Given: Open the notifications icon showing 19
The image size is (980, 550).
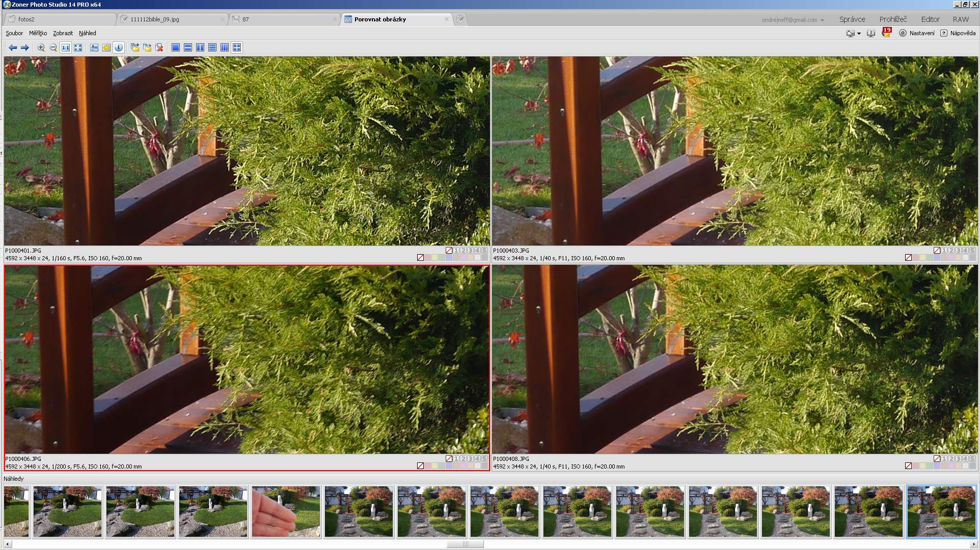Looking at the screenshot, I should pos(886,33).
